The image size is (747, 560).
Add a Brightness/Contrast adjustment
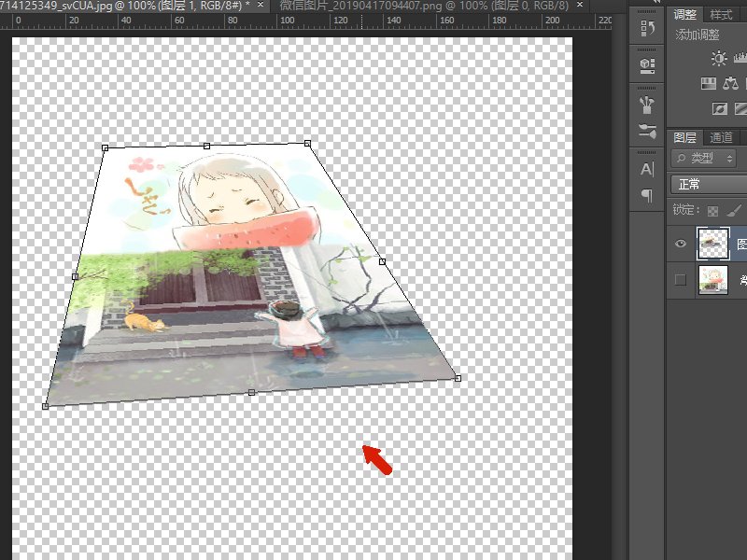click(x=718, y=59)
